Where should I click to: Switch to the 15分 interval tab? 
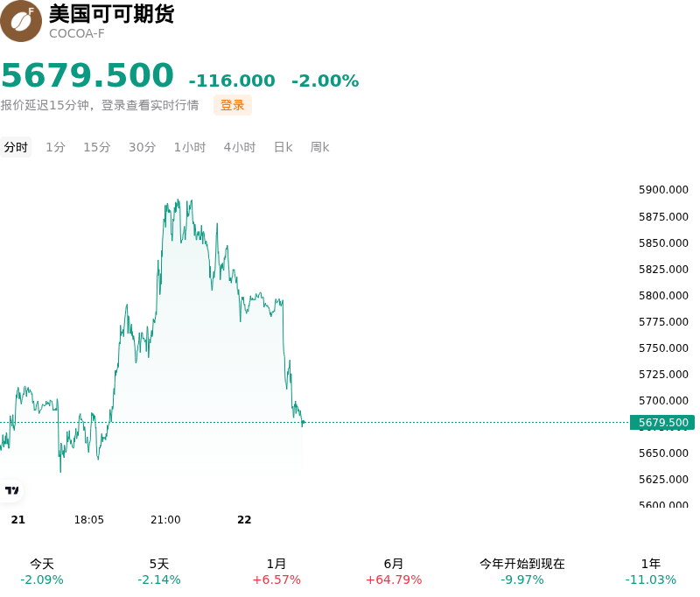point(97,147)
